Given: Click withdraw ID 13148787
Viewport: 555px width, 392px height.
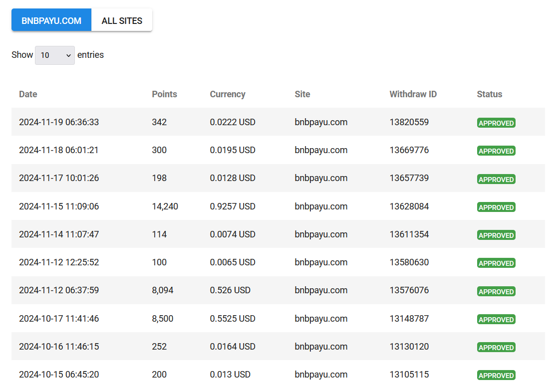Looking at the screenshot, I should [x=409, y=318].
